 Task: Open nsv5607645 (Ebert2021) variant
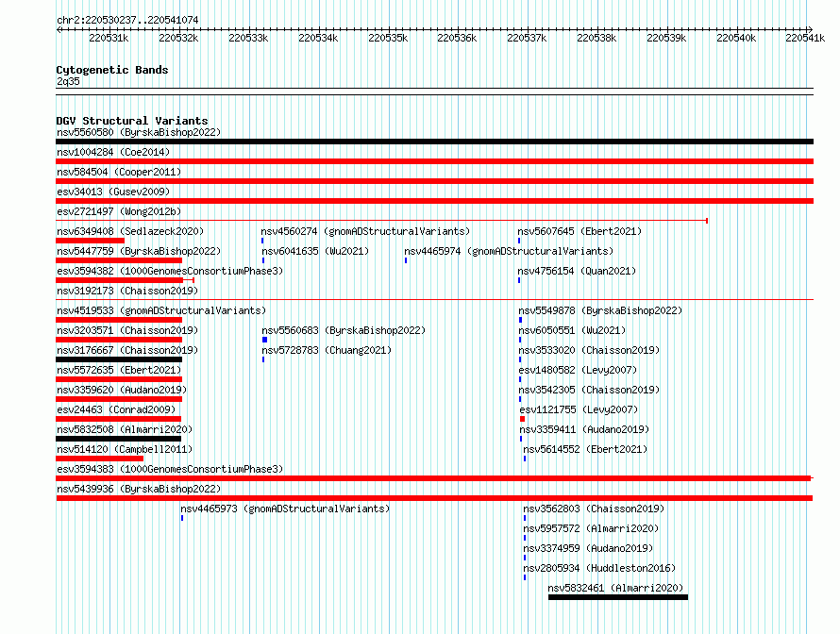click(580, 231)
